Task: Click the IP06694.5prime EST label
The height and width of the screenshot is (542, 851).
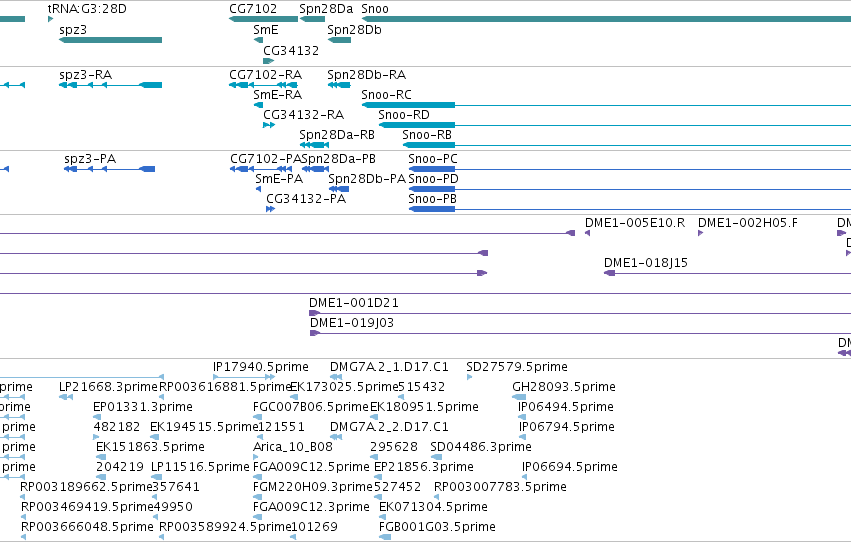Action: 570,467
